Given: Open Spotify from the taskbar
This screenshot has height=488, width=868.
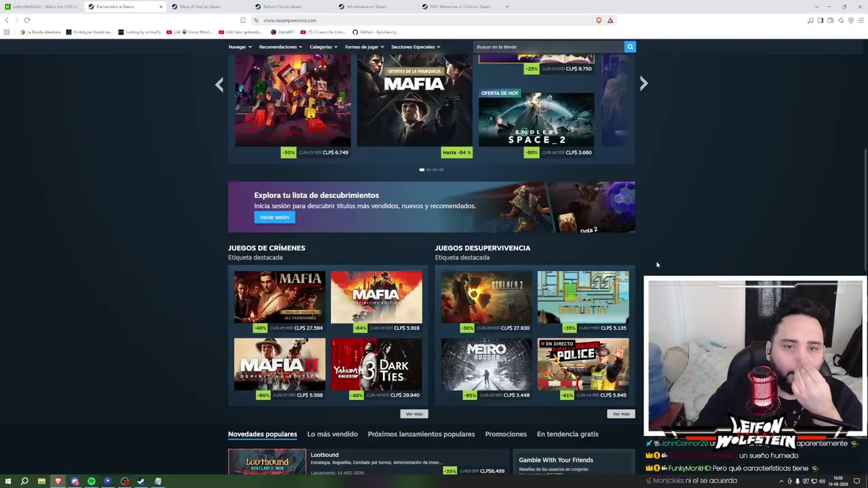Looking at the screenshot, I should coord(92,481).
